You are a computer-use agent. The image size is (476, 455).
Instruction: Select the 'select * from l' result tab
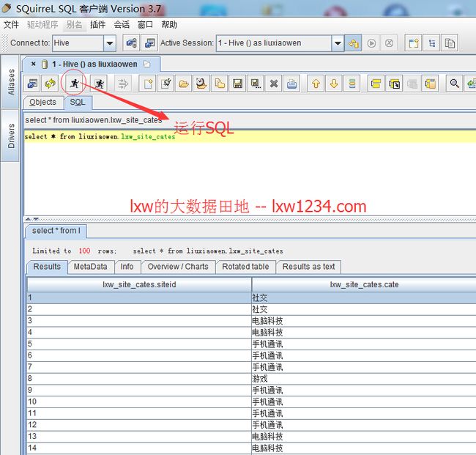[56, 231]
